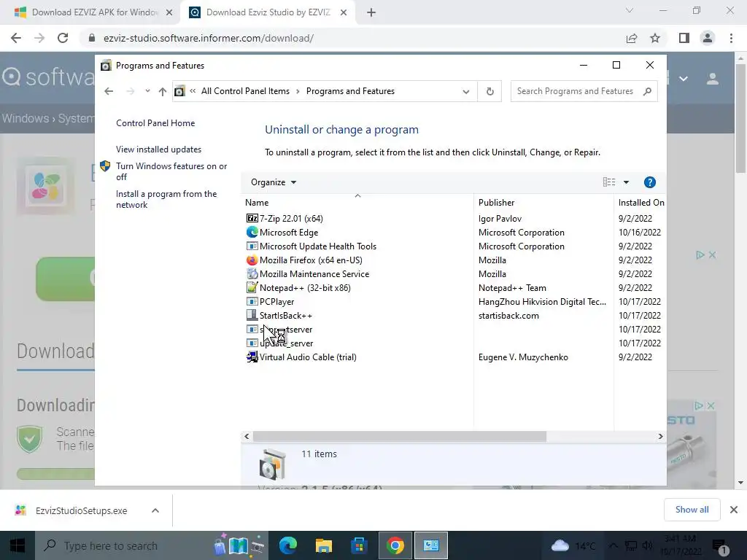
Task: Open Turn Windows features on or off
Action: coord(171,171)
